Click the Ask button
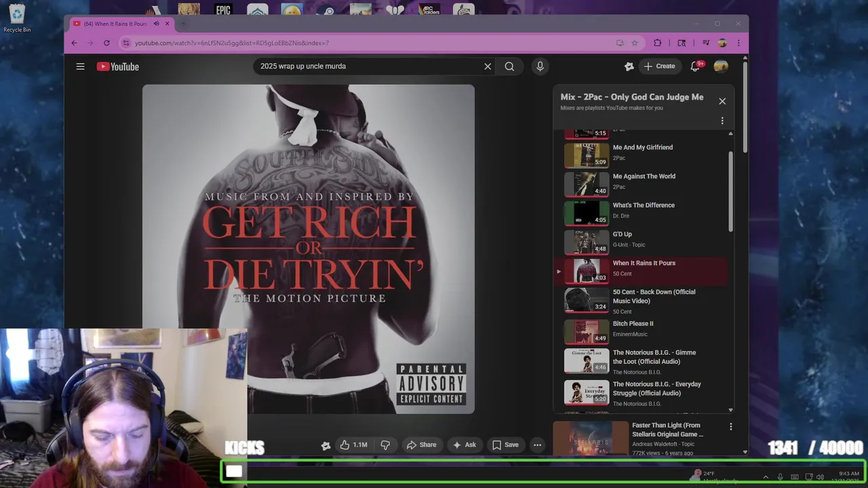This screenshot has width=868, height=488. tap(465, 445)
